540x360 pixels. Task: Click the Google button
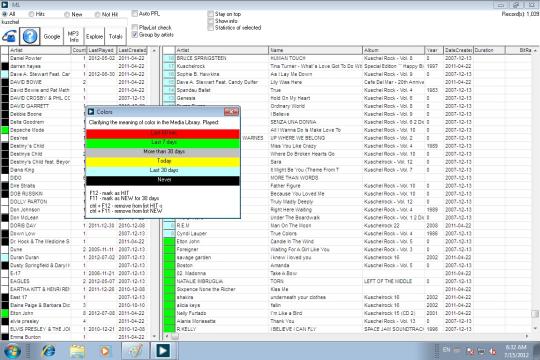52,36
